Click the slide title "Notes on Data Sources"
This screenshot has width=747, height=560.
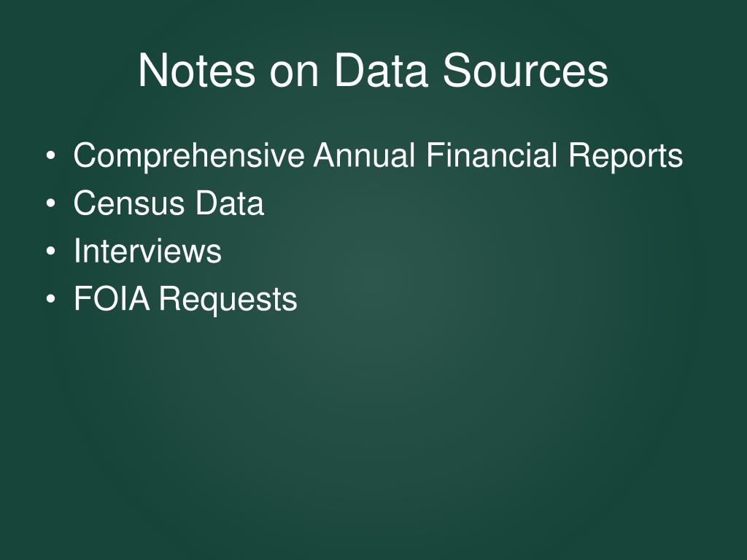click(373, 71)
